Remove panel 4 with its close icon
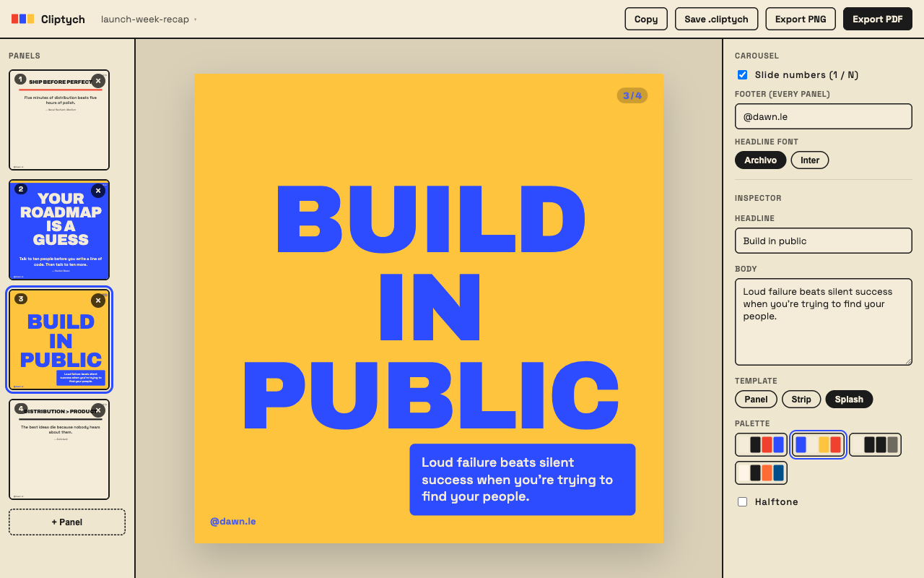924x578 pixels. 98,410
